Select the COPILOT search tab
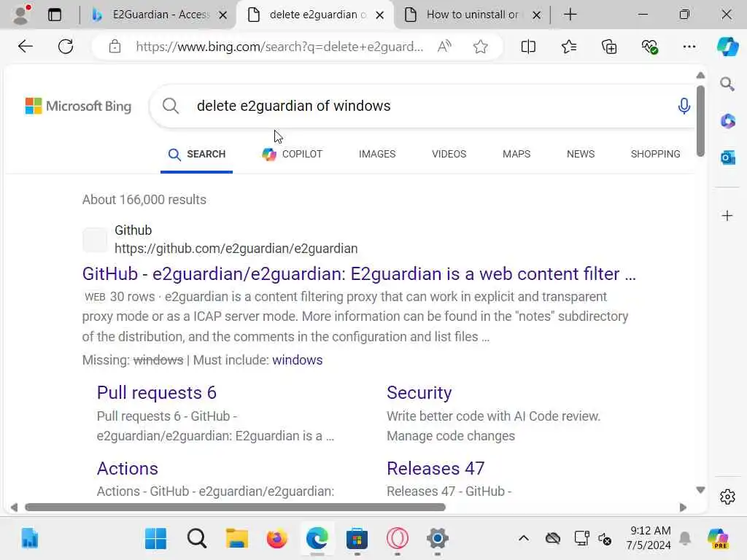 [292, 154]
